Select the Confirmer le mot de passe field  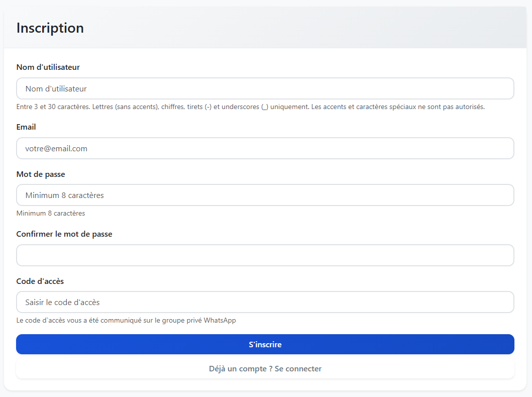(x=265, y=255)
